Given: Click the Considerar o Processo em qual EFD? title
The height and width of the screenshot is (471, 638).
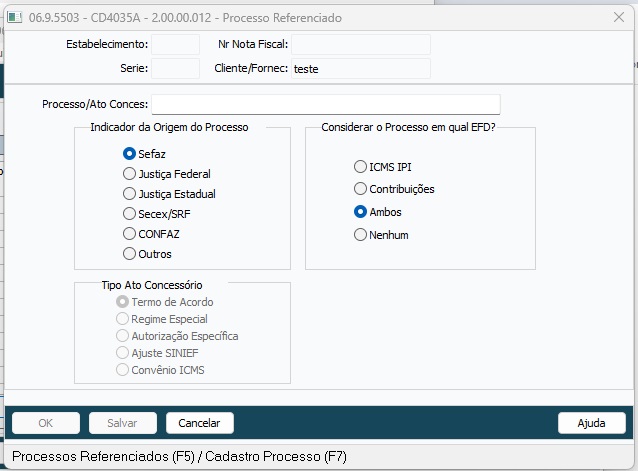Looking at the screenshot, I should (x=408, y=127).
